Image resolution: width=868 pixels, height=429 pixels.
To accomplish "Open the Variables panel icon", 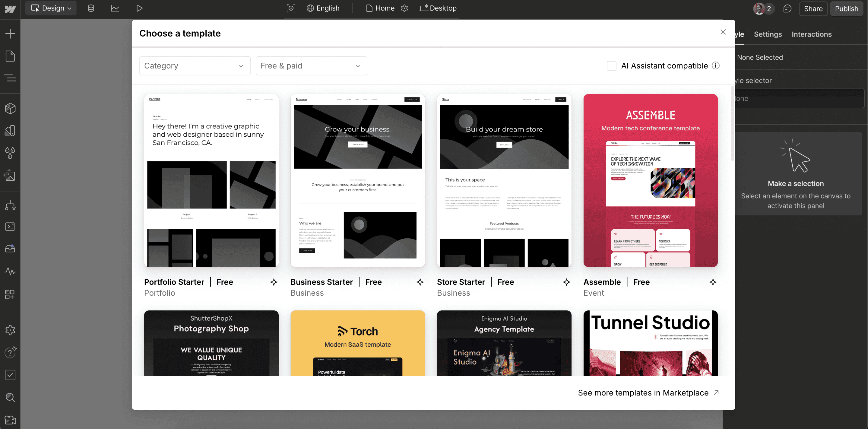I will click(x=10, y=131).
